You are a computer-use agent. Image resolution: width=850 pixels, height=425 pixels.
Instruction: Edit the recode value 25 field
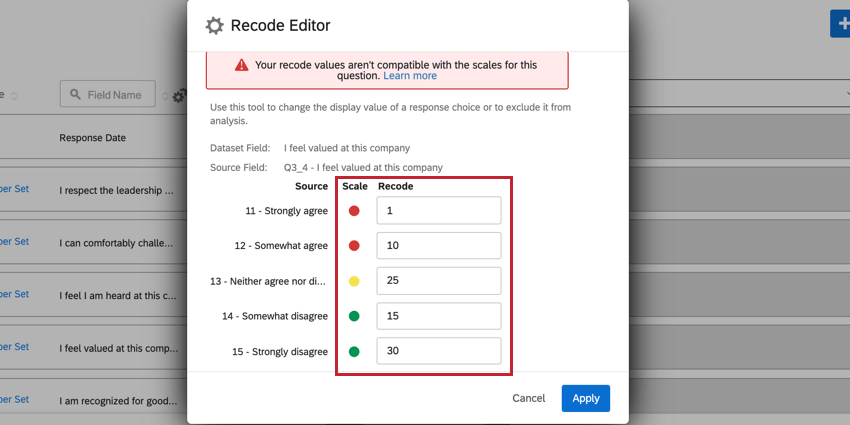tap(438, 281)
